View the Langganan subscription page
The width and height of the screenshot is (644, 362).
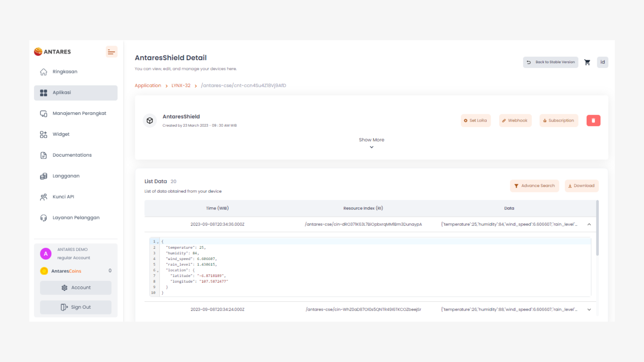coord(66,176)
